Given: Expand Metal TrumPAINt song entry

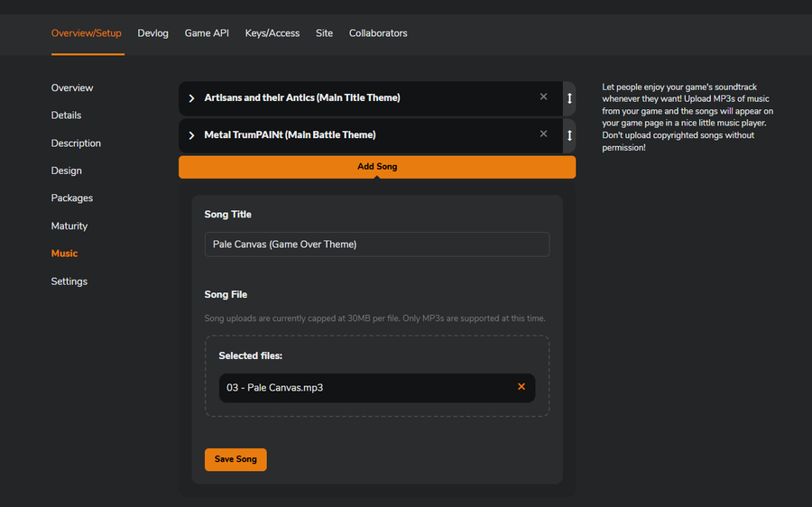Looking at the screenshot, I should point(191,135).
